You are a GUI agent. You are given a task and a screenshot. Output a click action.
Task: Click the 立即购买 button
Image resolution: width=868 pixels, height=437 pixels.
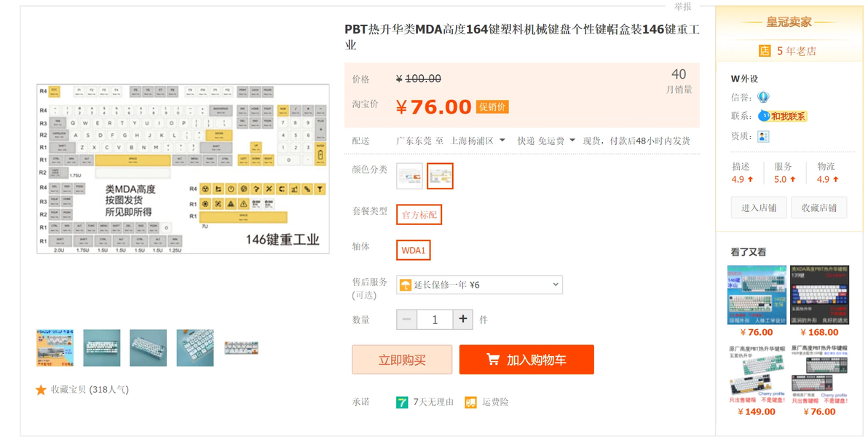402,360
